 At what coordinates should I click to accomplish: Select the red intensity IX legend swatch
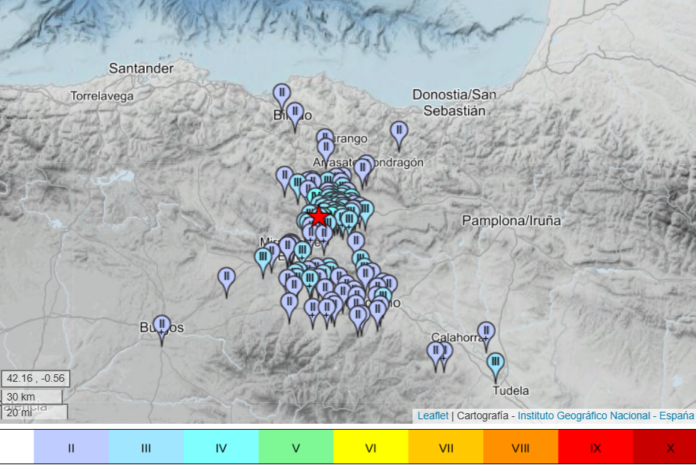click(596, 448)
